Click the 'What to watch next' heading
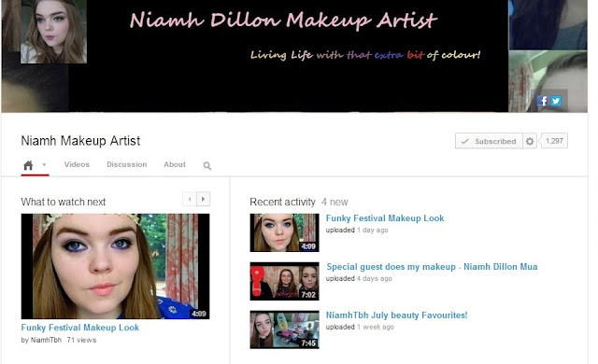Screen dimensions: 598x364 pyautogui.click(x=64, y=202)
